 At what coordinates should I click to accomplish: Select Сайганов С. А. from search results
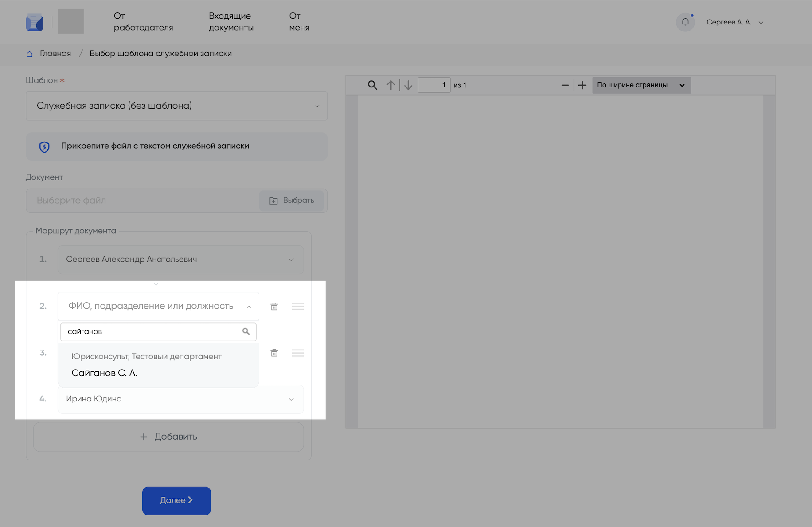point(105,373)
